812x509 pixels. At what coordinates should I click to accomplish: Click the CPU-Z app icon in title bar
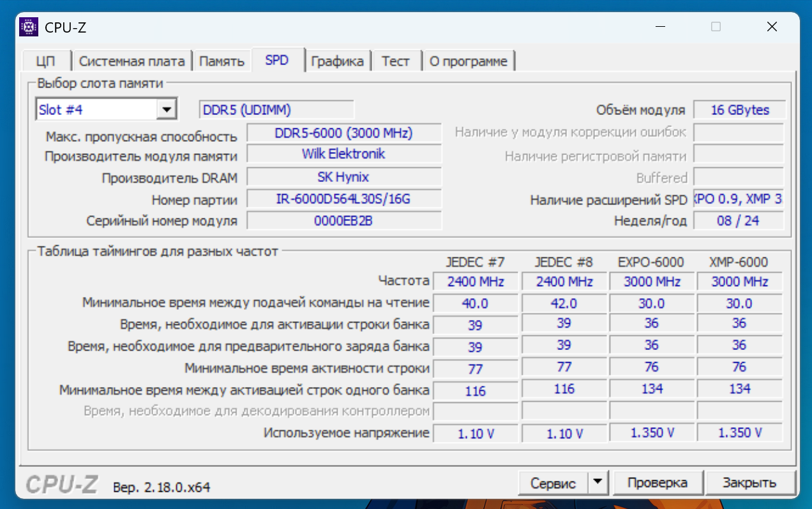click(x=29, y=27)
